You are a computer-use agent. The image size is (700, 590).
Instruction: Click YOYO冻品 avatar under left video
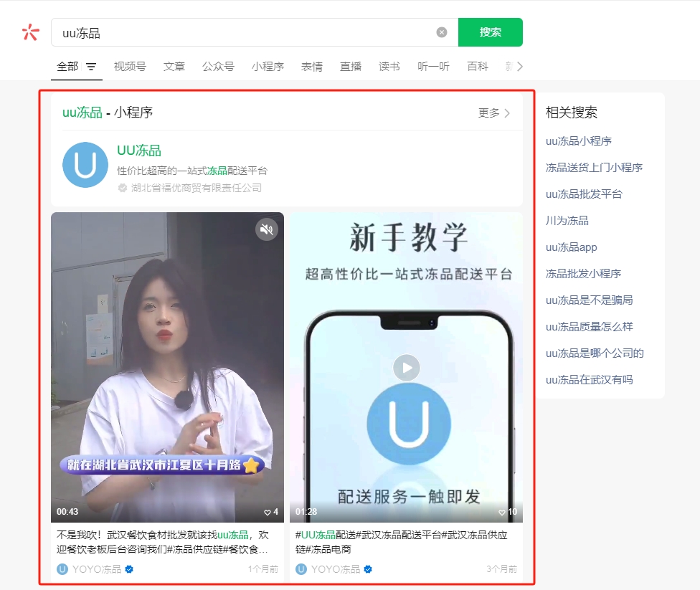62,569
